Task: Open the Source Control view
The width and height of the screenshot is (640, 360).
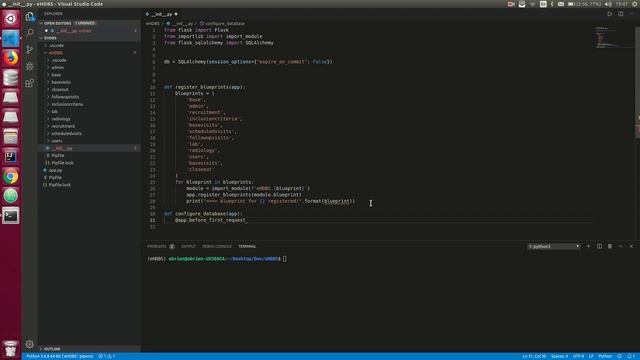Action: [30, 49]
